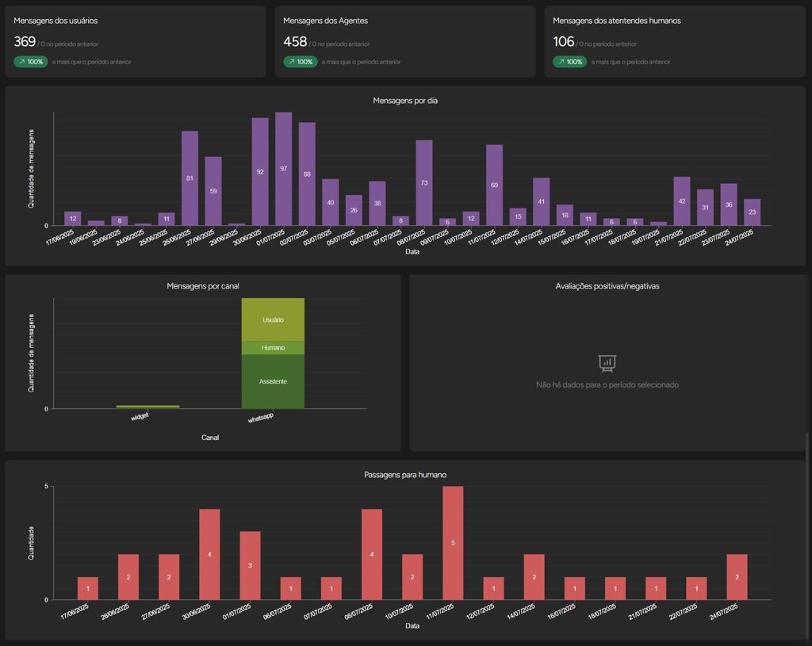Select the red bar with value 5
812x646 pixels.
click(x=453, y=543)
